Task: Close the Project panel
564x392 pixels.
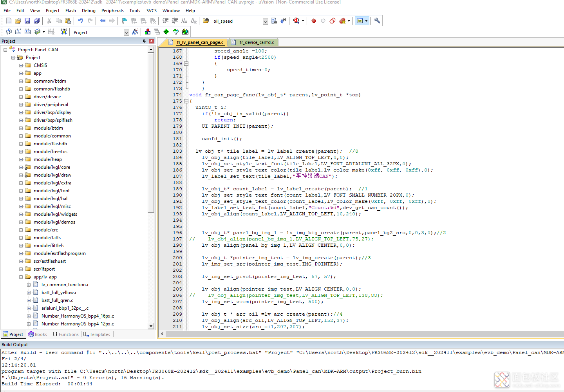Action: coord(152,41)
